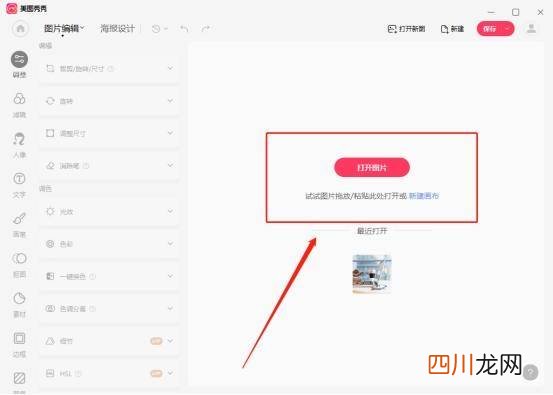Click 新建 in the top toolbar

[452, 29]
